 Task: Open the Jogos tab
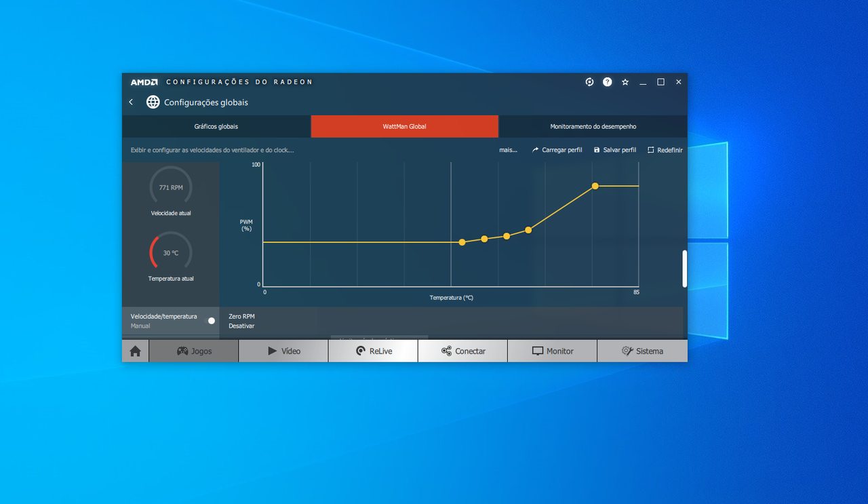tap(194, 351)
